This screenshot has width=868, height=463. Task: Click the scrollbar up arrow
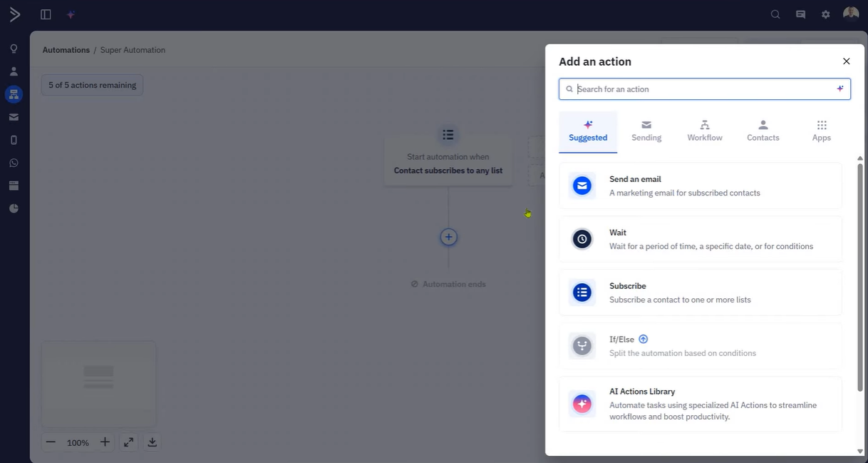pyautogui.click(x=860, y=158)
